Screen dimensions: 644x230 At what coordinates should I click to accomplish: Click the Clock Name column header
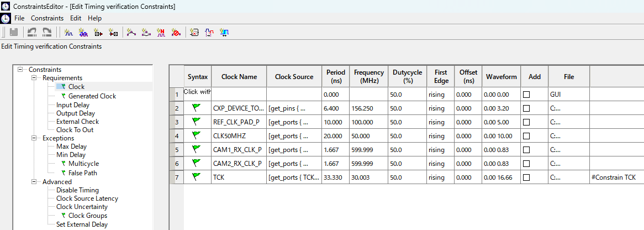pos(239,77)
